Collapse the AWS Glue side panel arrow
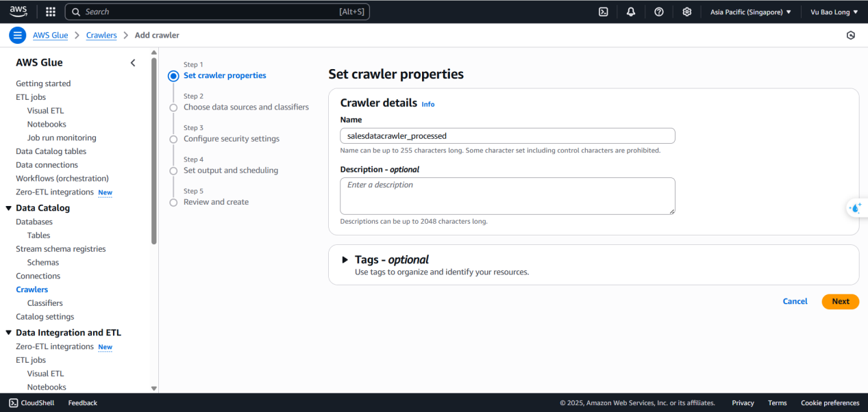 coord(133,62)
